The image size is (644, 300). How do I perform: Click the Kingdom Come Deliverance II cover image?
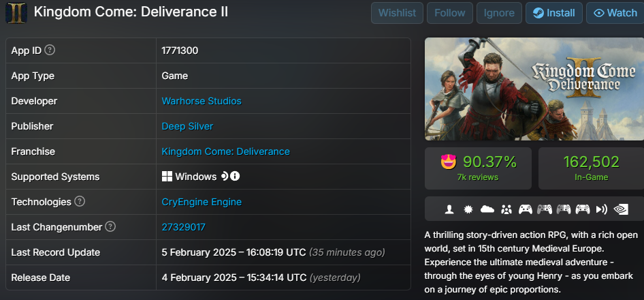pos(534,89)
